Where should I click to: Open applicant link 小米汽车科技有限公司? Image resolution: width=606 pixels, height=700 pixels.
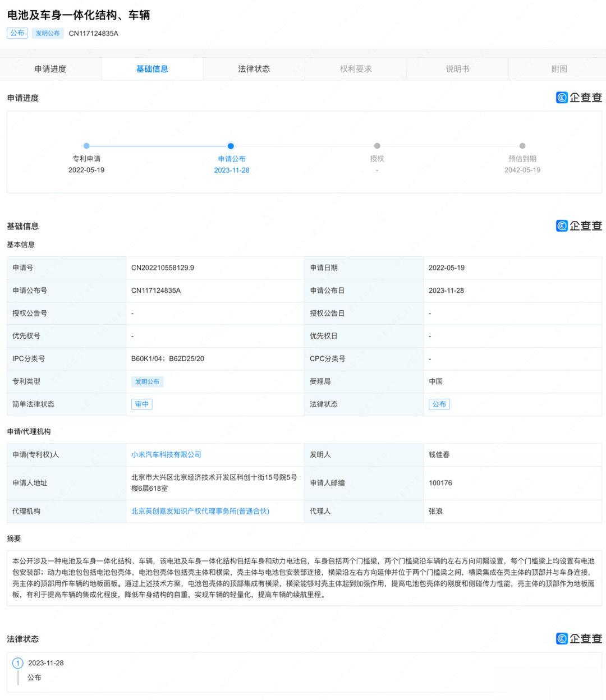(x=166, y=455)
